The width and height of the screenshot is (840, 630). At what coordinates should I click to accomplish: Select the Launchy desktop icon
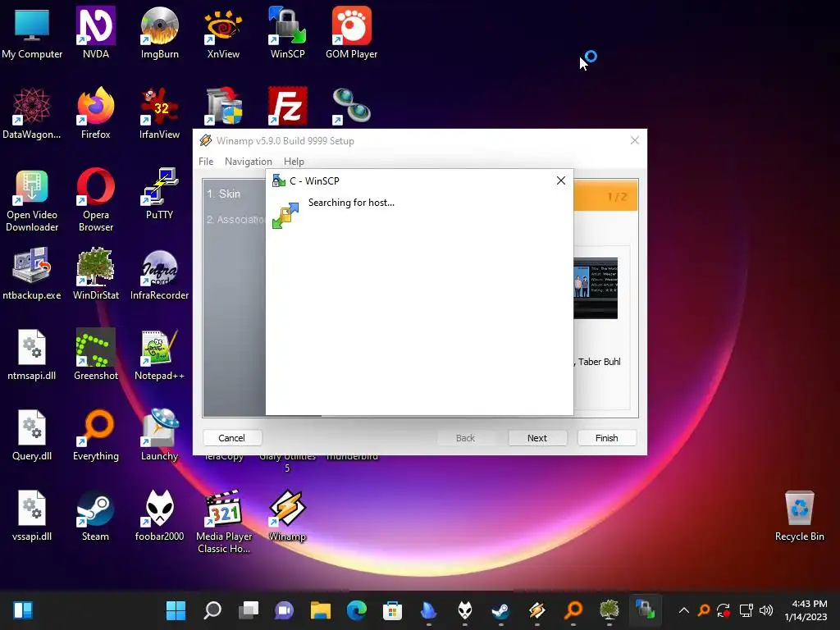159,435
